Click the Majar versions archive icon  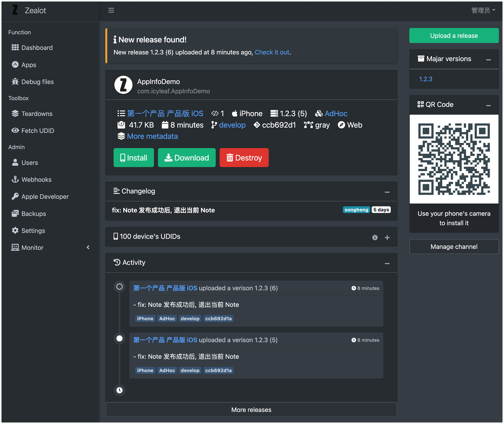point(421,59)
